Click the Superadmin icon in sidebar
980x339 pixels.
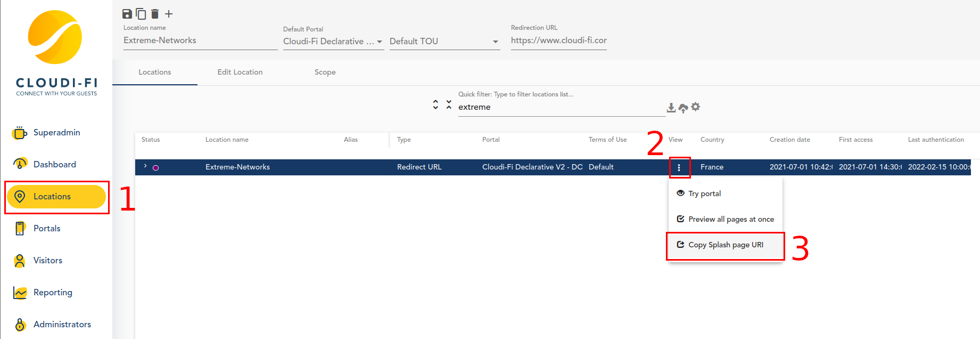pos(20,132)
